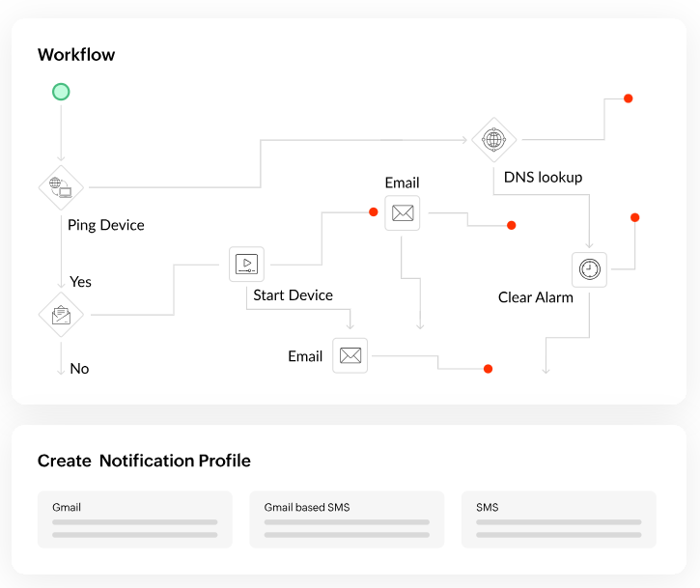
Task: Click red dot left of upper Email
Action: tap(373, 211)
